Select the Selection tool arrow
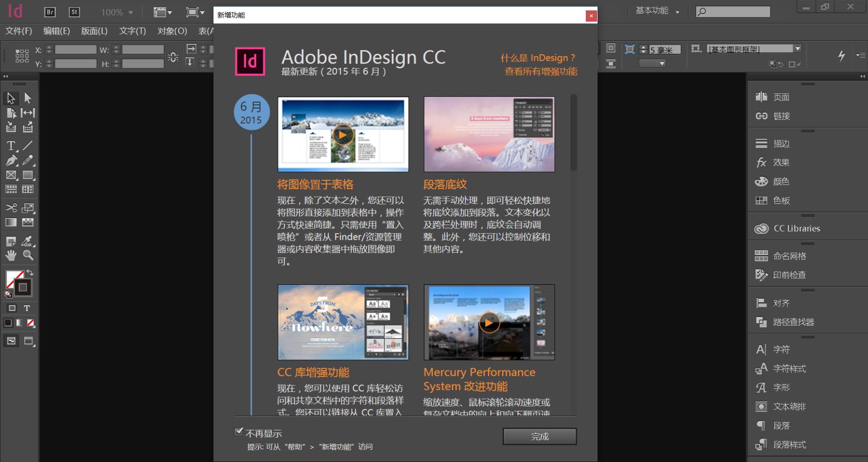 click(x=11, y=98)
